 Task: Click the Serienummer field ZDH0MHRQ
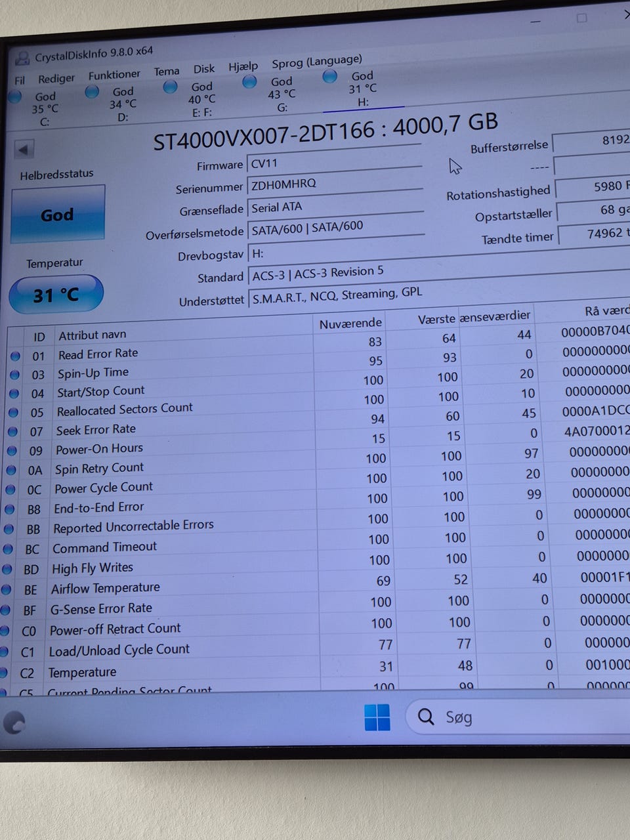click(335, 181)
